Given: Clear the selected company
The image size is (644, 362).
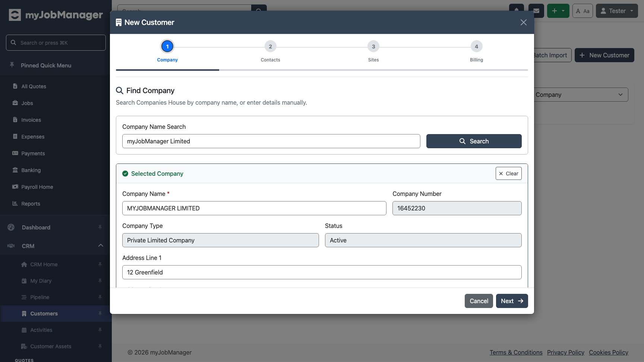Looking at the screenshot, I should click(x=509, y=174).
